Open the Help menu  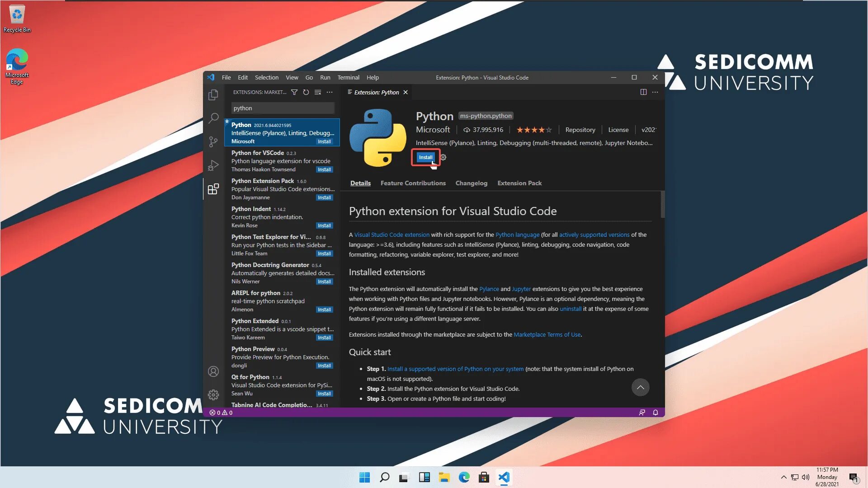click(x=373, y=78)
